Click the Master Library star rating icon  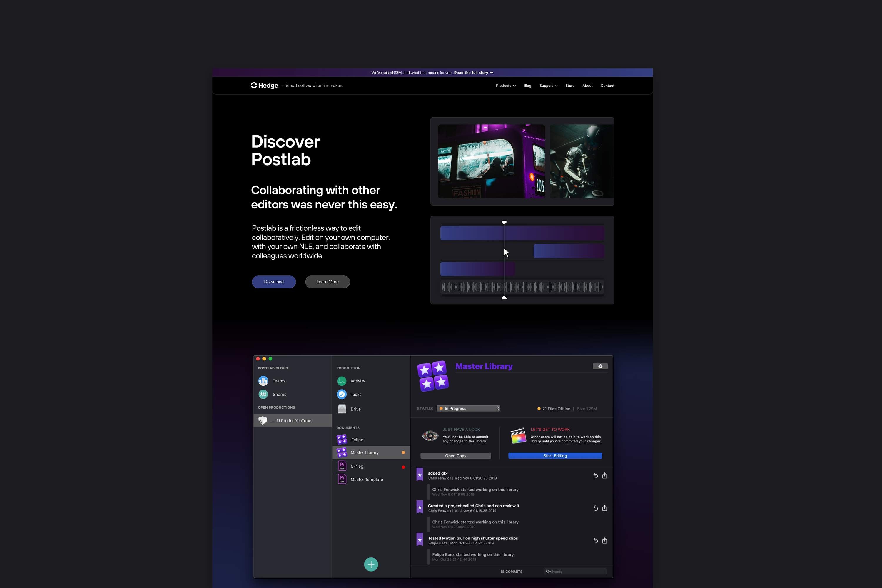(432, 375)
